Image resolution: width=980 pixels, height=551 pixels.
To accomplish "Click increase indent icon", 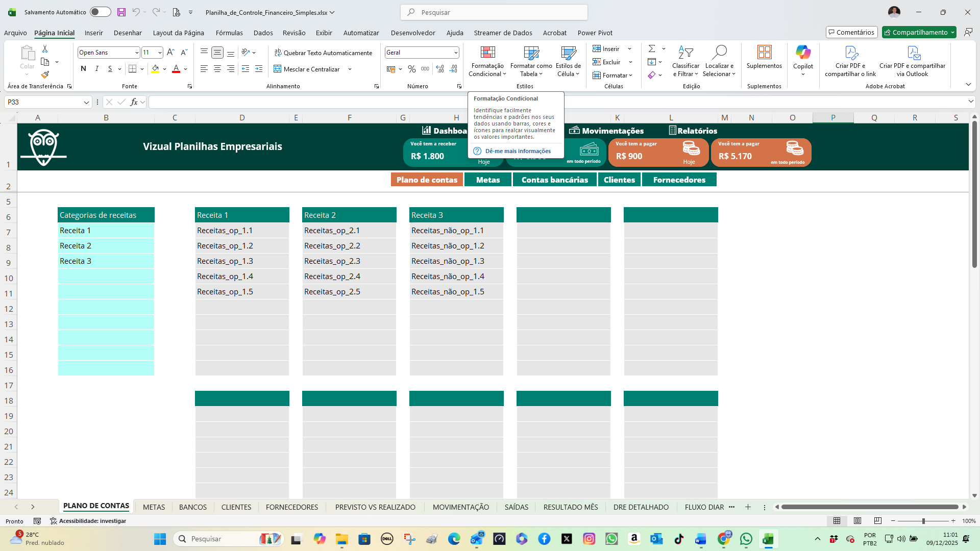I will click(x=259, y=69).
